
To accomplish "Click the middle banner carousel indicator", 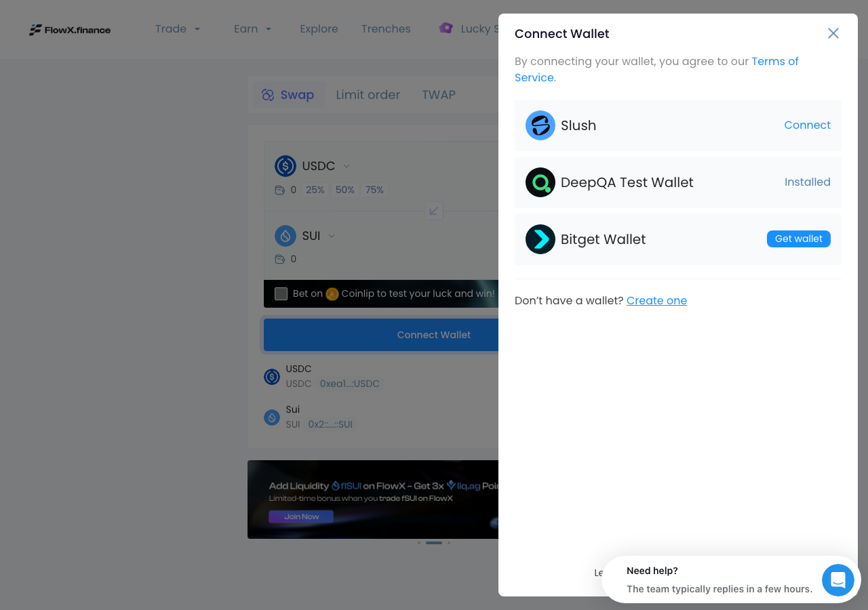I will click(434, 543).
